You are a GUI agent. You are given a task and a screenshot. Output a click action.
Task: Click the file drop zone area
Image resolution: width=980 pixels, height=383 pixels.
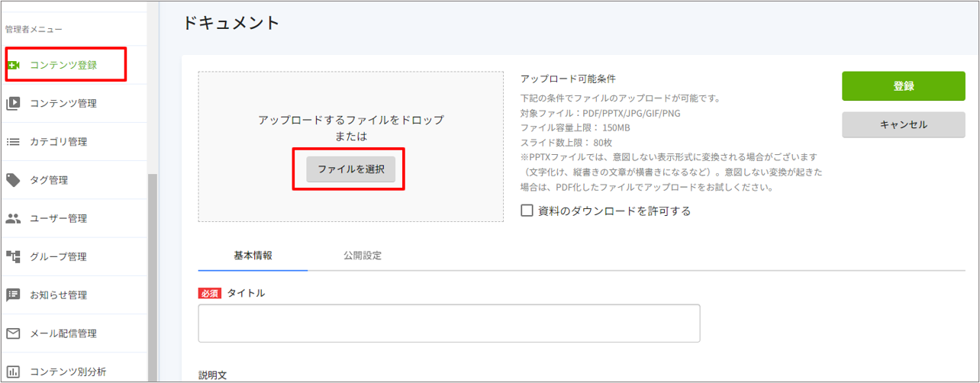click(351, 146)
